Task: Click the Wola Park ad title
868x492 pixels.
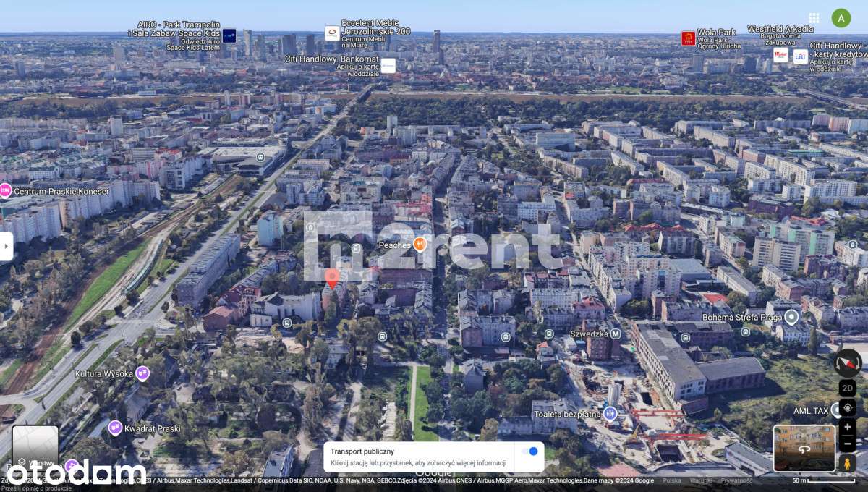Action: [716, 33]
